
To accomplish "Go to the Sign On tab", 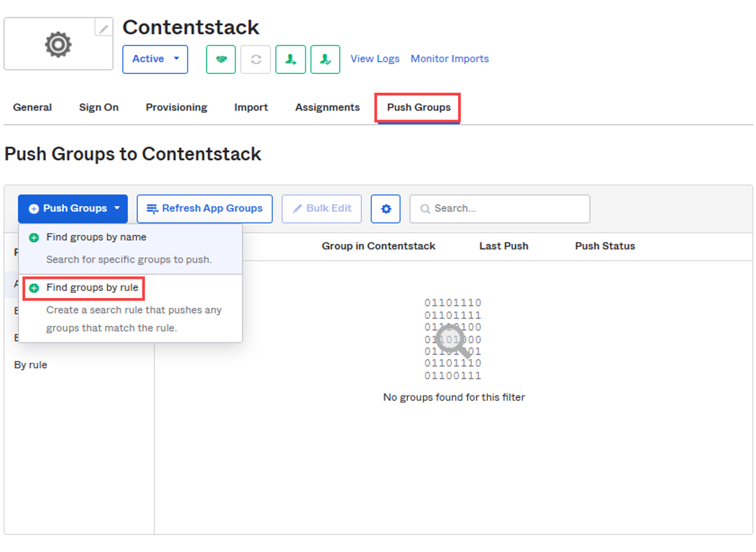I will (98, 107).
